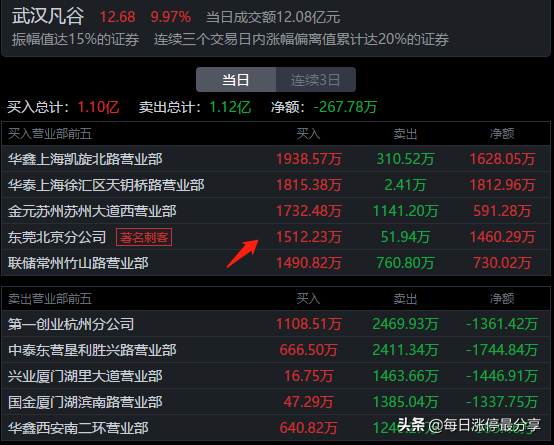This screenshot has height=445, width=554.
Task: Switch to the 当日 tab
Action: (x=236, y=80)
